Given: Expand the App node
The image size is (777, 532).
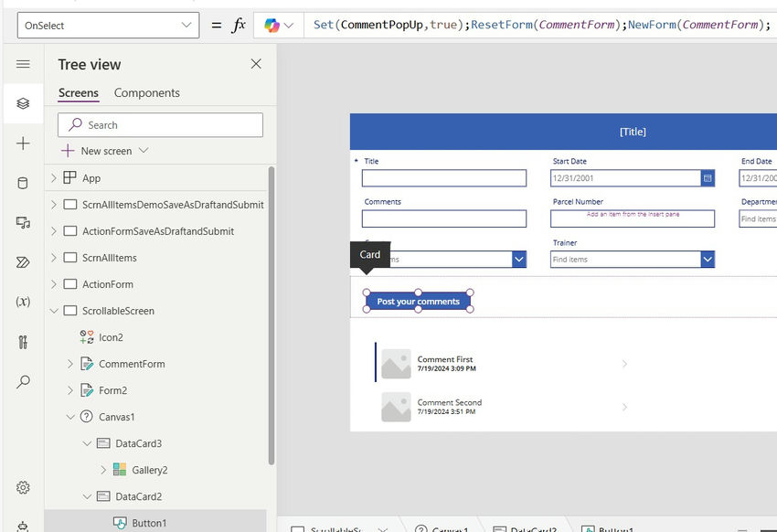Looking at the screenshot, I should point(54,178).
